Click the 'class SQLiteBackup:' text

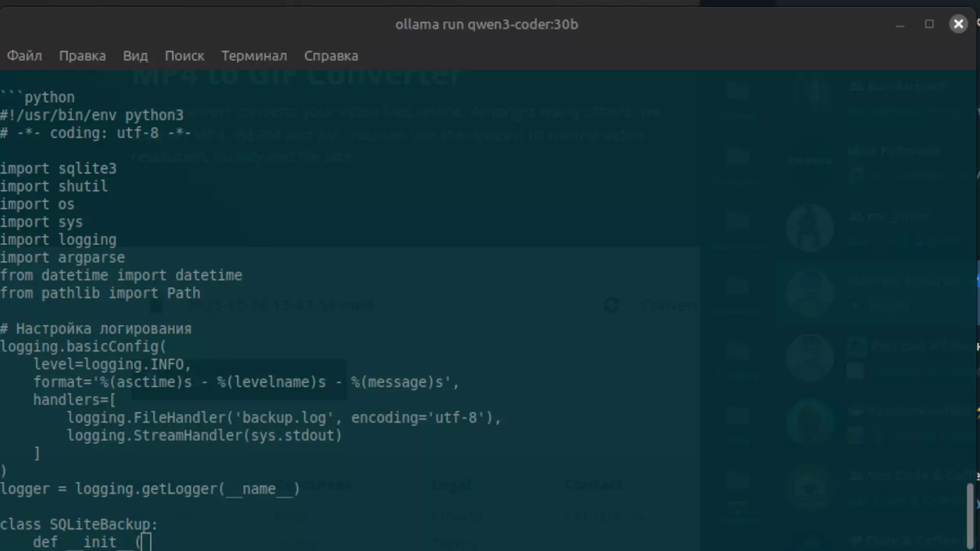[x=79, y=524]
